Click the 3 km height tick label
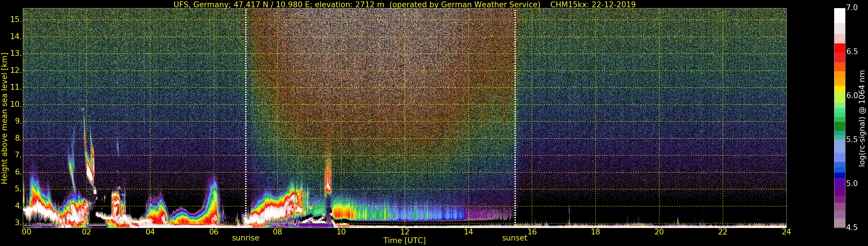 [18, 223]
